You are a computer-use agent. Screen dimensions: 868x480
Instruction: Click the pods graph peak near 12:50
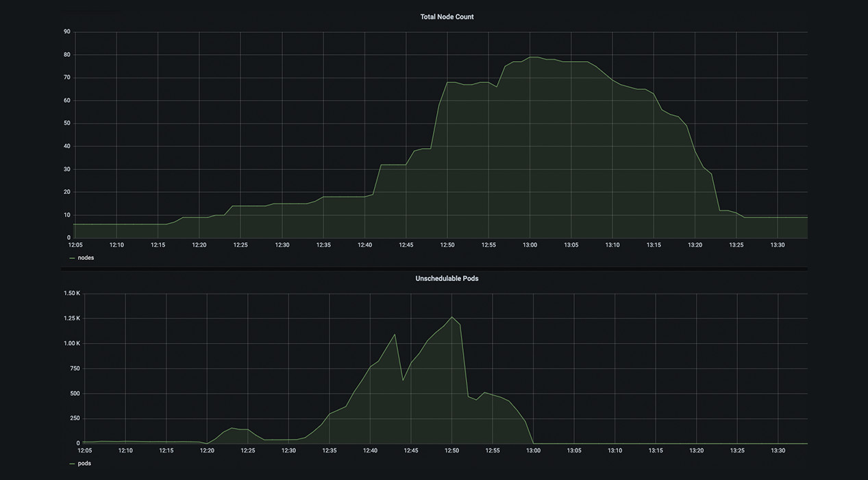pos(451,317)
